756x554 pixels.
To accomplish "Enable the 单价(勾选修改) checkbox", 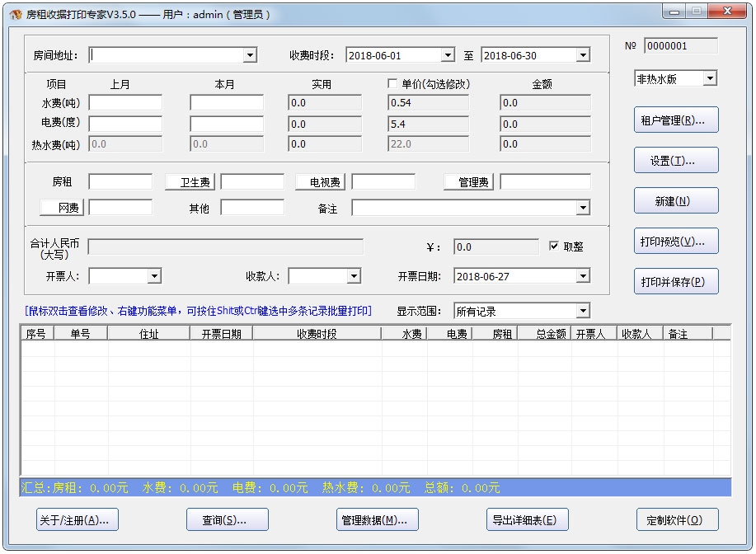I will (x=392, y=84).
